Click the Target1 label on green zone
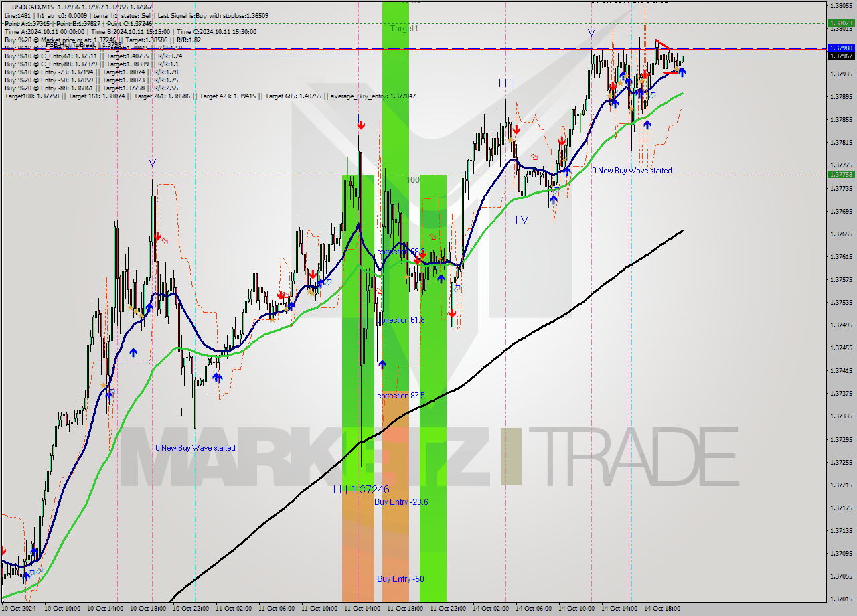 (404, 29)
